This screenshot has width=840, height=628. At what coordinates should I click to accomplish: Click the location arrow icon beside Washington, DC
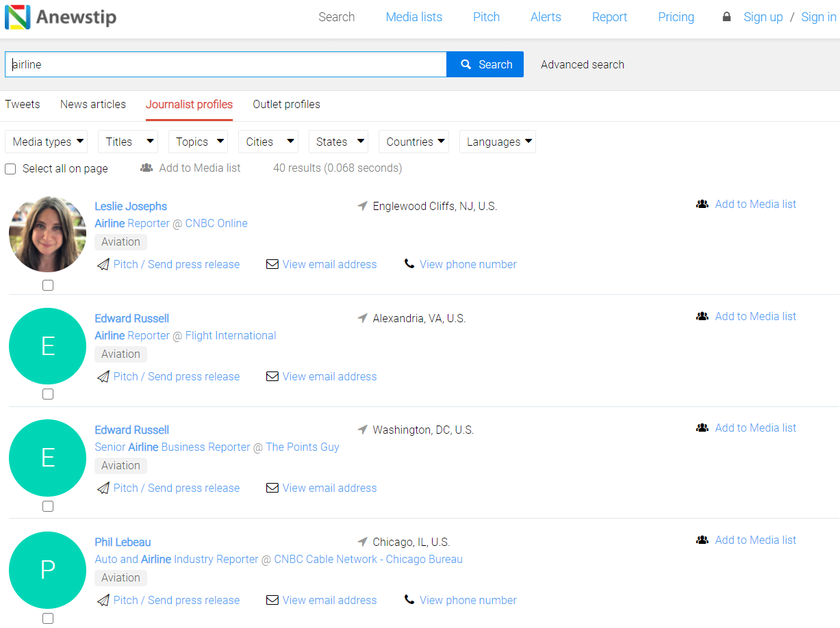coord(363,430)
